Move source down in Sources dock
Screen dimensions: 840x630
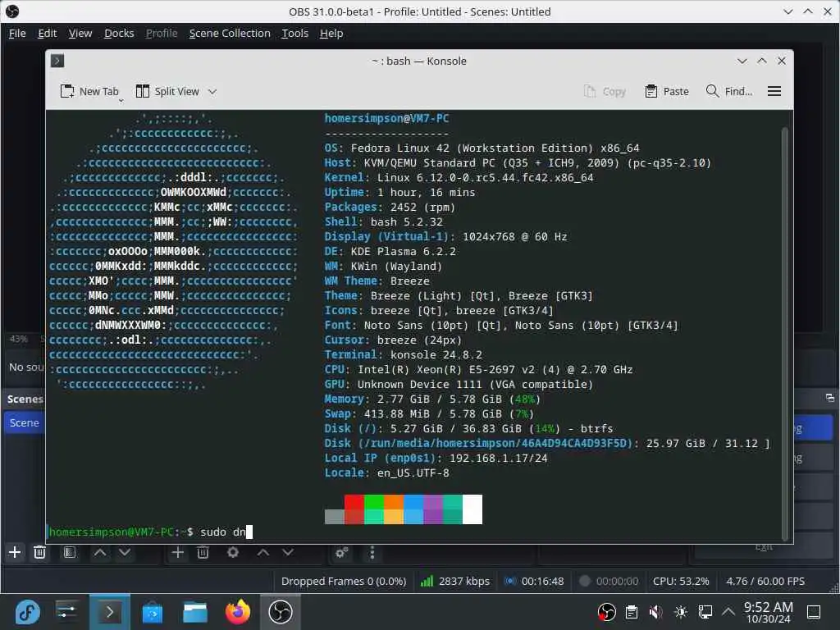(288, 552)
